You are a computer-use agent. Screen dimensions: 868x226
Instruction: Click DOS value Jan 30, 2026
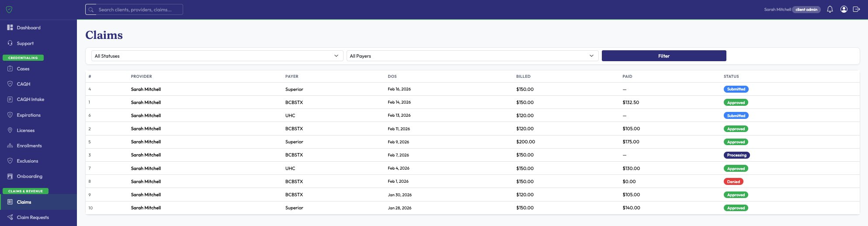[x=399, y=195]
